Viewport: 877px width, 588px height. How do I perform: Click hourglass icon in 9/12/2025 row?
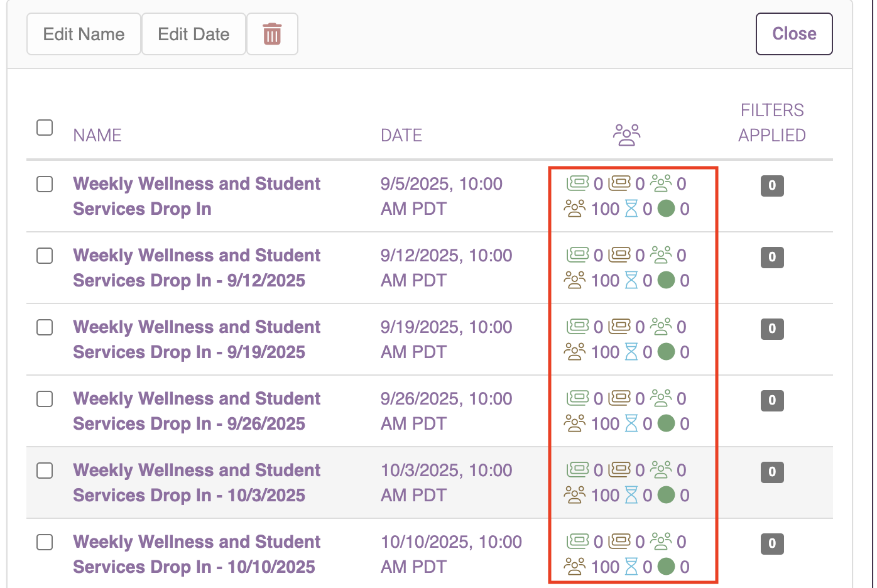click(x=631, y=280)
